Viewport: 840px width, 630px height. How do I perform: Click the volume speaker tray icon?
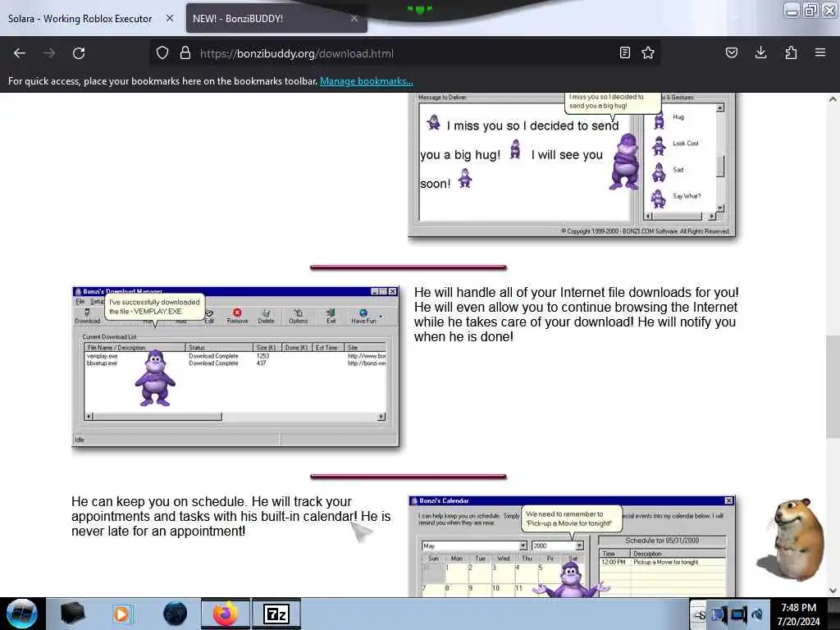(757, 614)
